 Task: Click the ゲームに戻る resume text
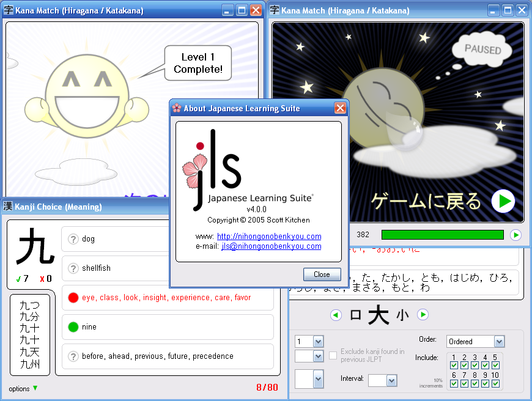coord(426,201)
